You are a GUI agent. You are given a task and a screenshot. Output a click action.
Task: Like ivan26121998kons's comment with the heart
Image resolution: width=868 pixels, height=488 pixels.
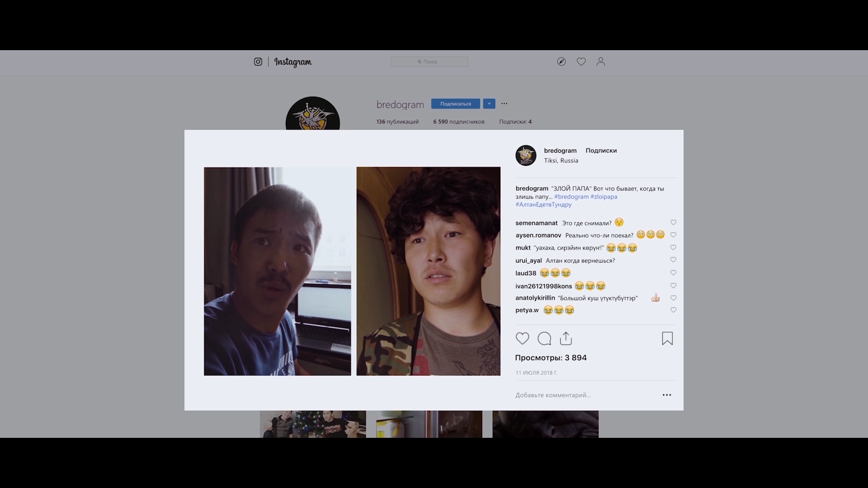pos(673,286)
